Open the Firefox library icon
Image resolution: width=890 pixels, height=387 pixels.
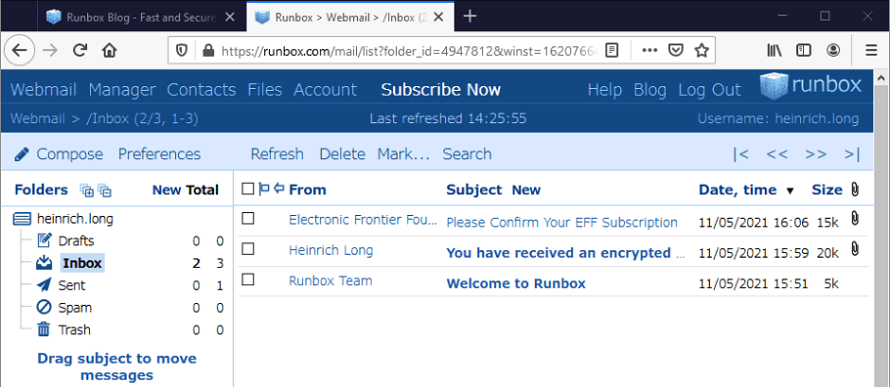point(775,51)
